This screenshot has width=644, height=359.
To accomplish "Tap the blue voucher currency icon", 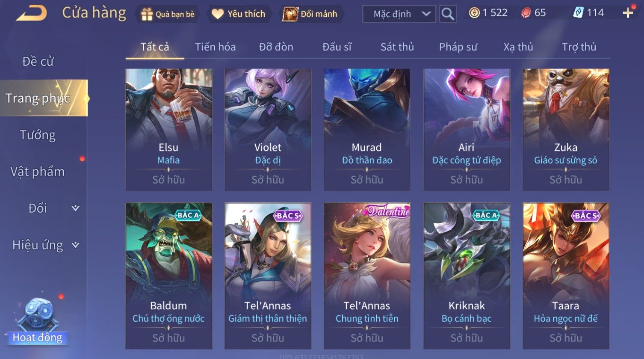I will pos(578,13).
